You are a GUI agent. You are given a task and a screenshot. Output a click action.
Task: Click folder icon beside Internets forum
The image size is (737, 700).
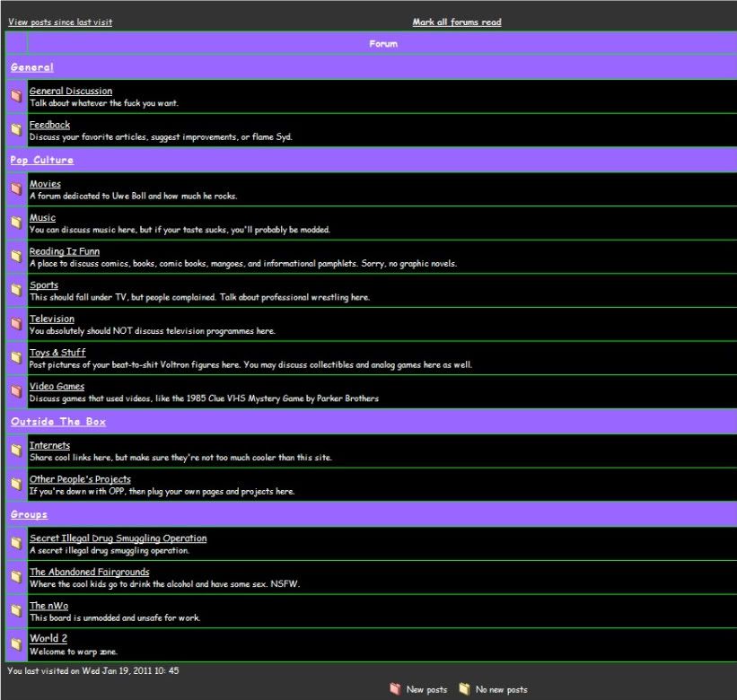point(16,450)
